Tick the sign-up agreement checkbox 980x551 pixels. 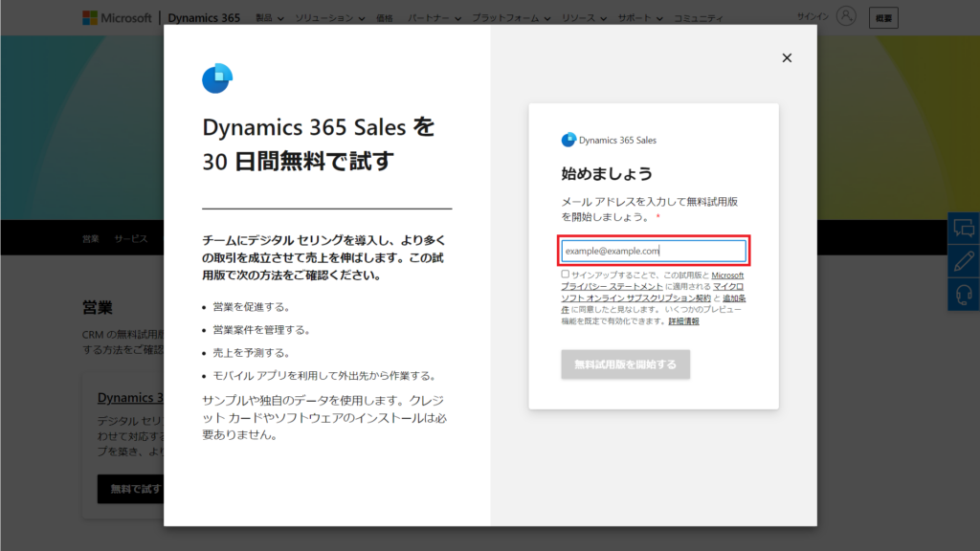pos(565,275)
